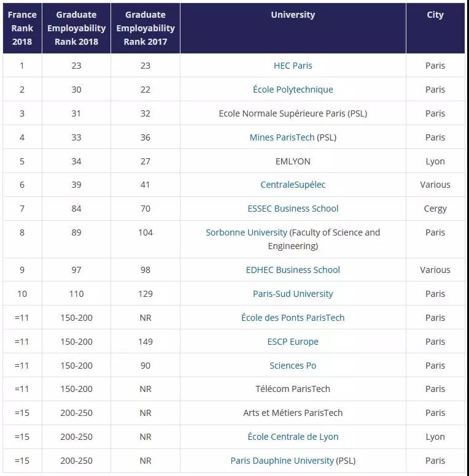
Task: Click Graduate Employability Rank 2017 header
Action: [x=145, y=28]
